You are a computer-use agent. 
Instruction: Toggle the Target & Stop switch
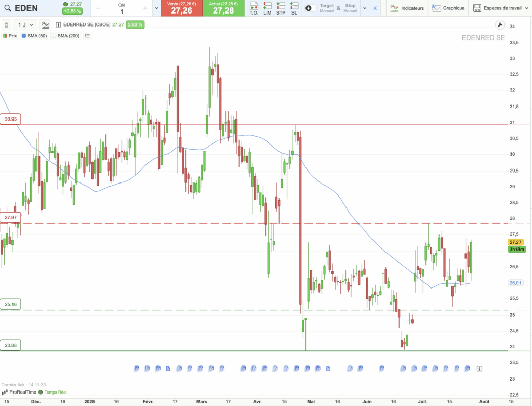pyautogui.click(x=310, y=8)
